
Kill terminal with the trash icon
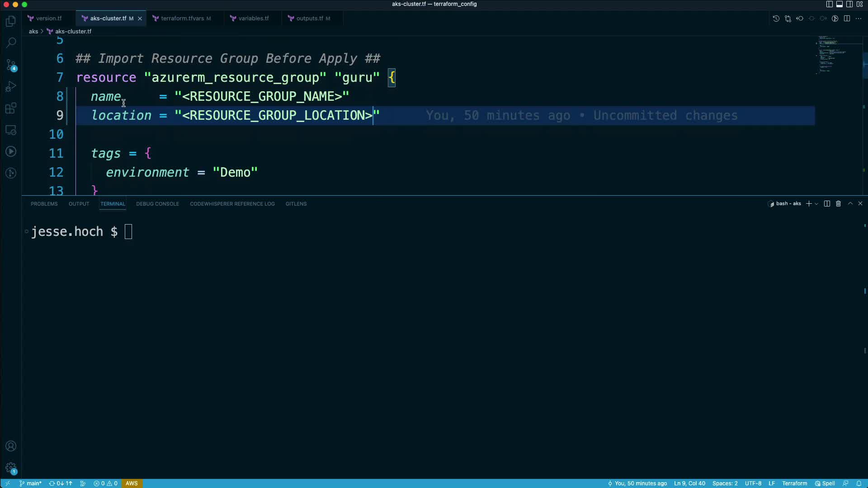(x=838, y=204)
